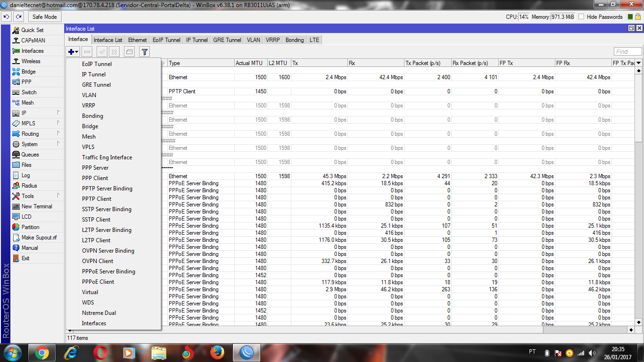The height and width of the screenshot is (362, 644).
Task: Choose Traffic Eng Interface from the add menu
Action: coord(114,157)
